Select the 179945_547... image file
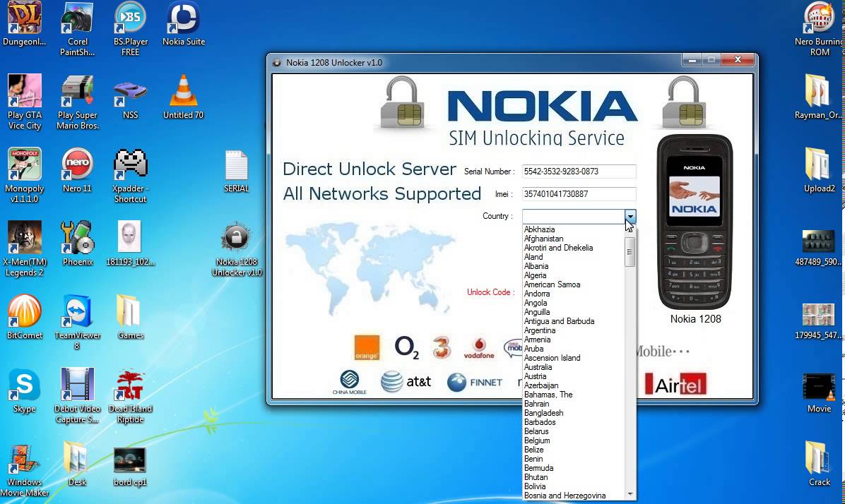 point(818,321)
